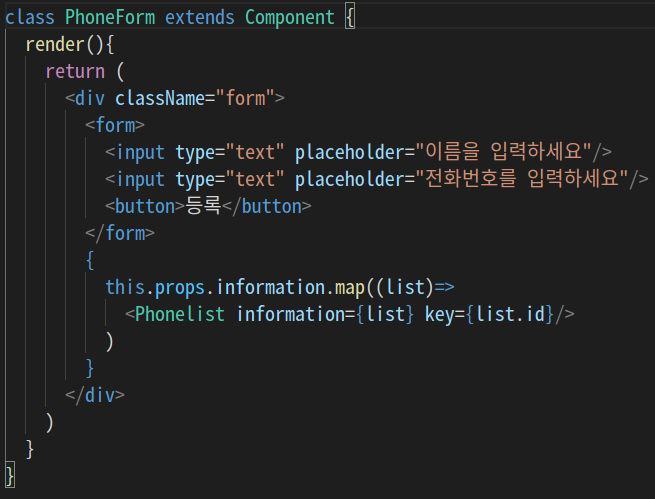Click the opening brace after Component

350,18
